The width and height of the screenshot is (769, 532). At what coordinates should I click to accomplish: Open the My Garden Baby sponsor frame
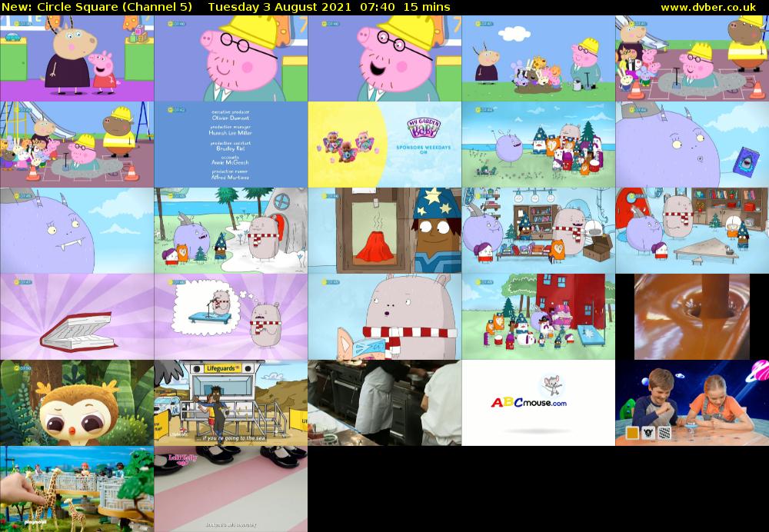click(x=385, y=145)
